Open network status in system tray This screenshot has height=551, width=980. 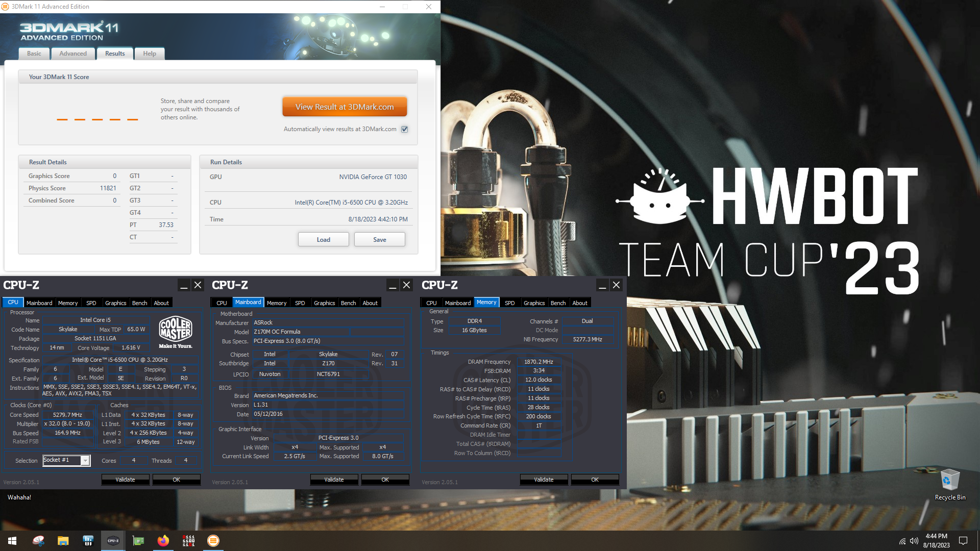pos(902,541)
